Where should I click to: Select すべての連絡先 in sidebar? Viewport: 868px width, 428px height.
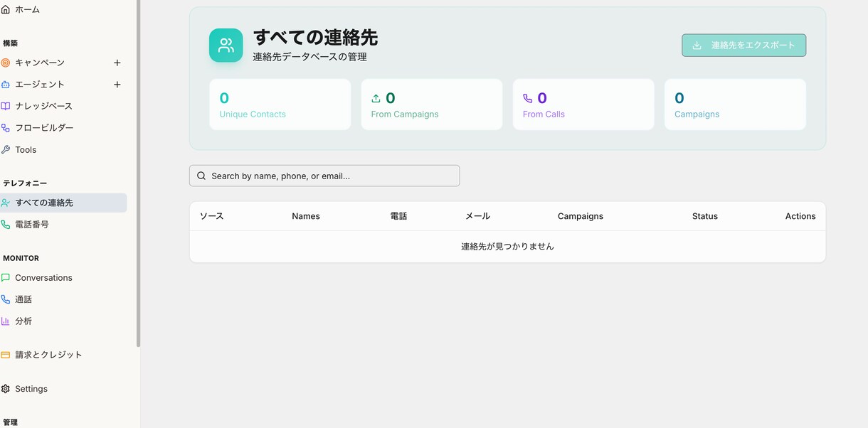(63, 203)
